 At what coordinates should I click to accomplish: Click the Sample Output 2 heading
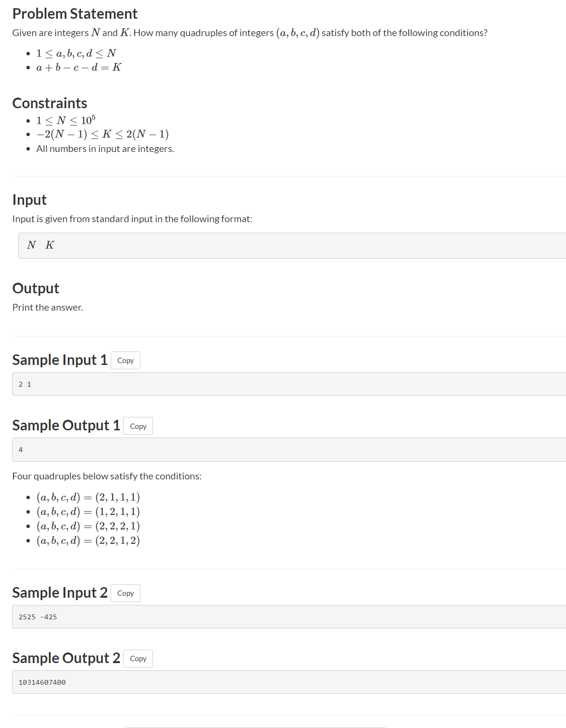66,658
